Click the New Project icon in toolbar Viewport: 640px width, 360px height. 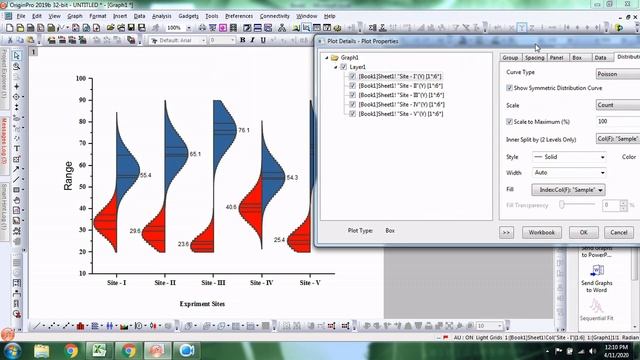[9, 28]
